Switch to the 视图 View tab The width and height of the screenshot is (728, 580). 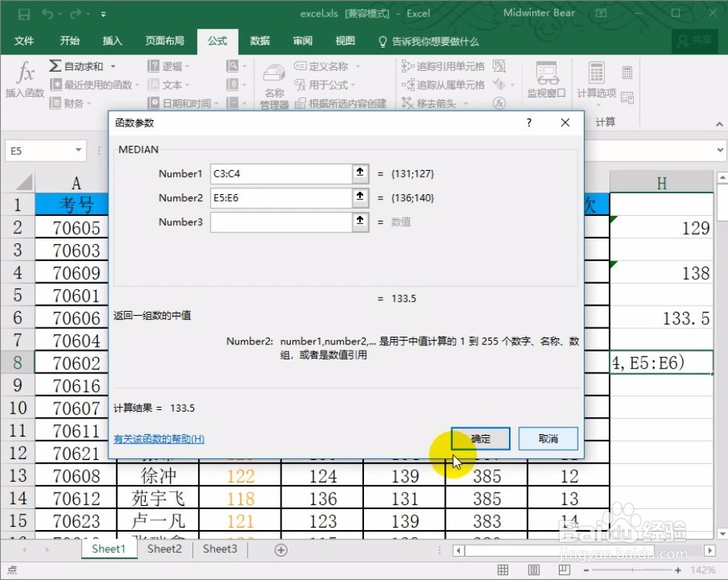pyautogui.click(x=345, y=41)
